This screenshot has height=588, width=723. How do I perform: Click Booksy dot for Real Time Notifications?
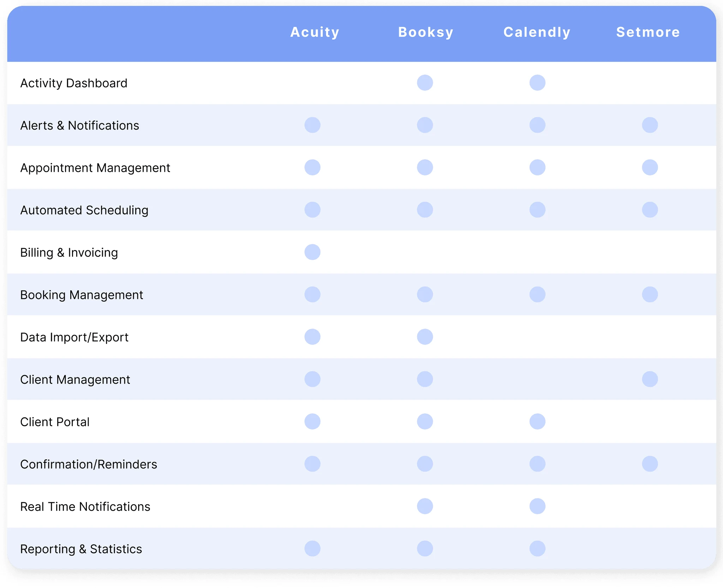(x=425, y=506)
